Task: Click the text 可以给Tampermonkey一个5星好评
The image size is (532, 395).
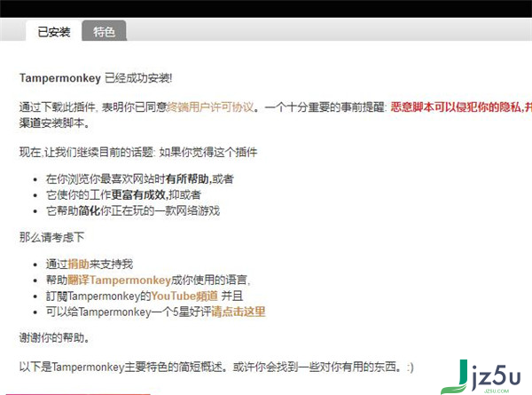Action: [x=129, y=312]
